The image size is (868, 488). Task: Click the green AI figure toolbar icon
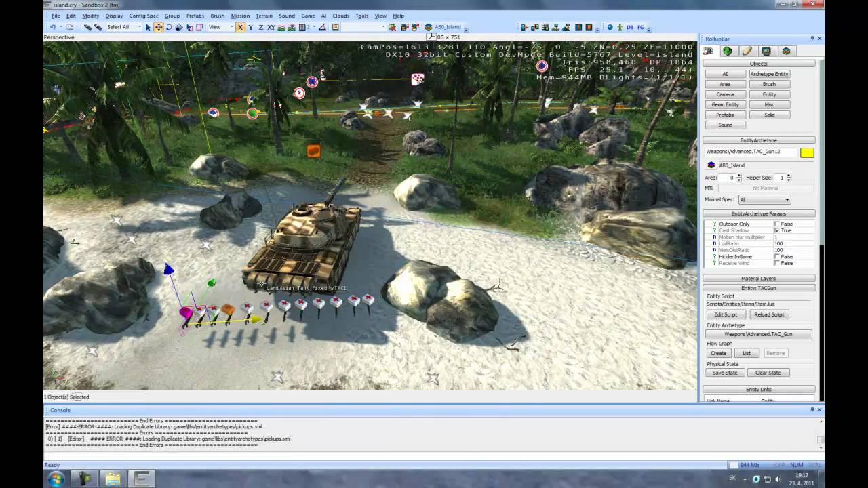click(620, 27)
